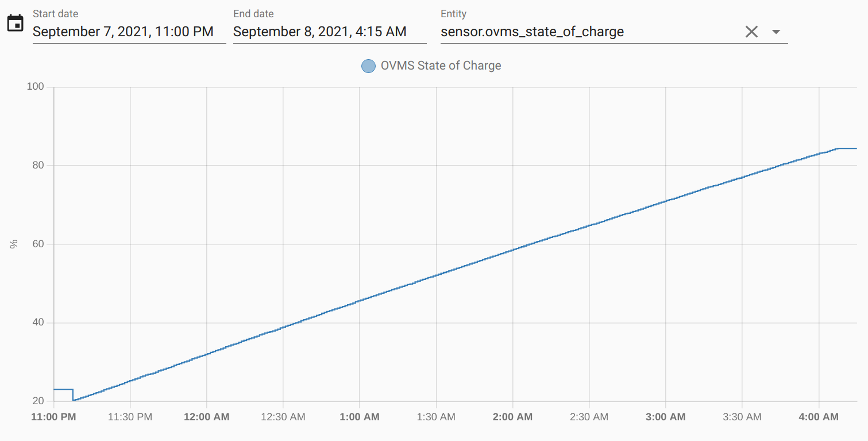Viewport: 868px width, 441px height.
Task: Click the 60 y-axis label
Action: point(39,244)
